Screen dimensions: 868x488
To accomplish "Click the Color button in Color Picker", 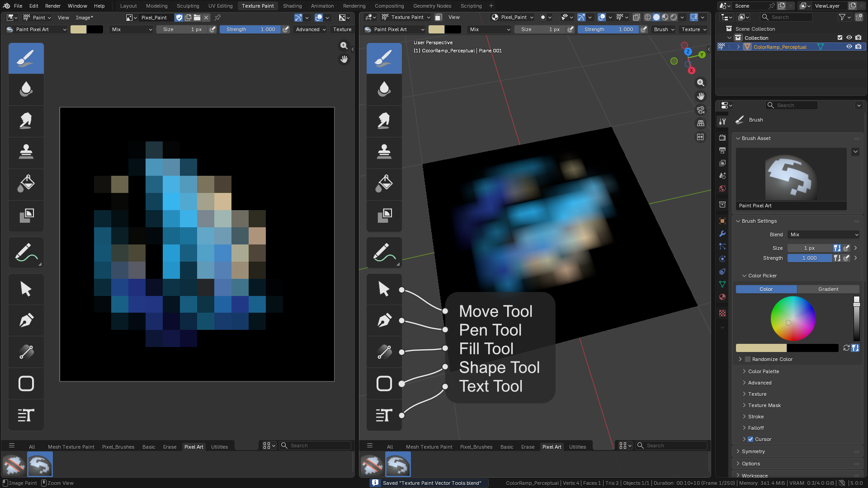I will click(766, 289).
